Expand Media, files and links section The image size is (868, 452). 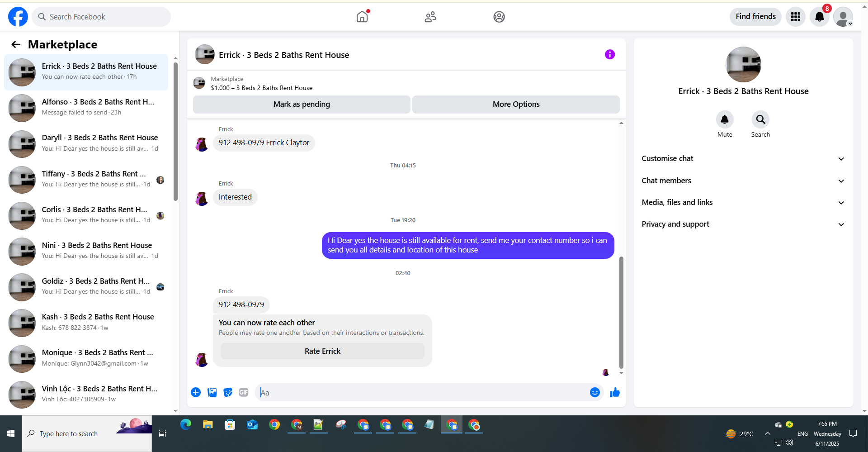[x=743, y=202]
